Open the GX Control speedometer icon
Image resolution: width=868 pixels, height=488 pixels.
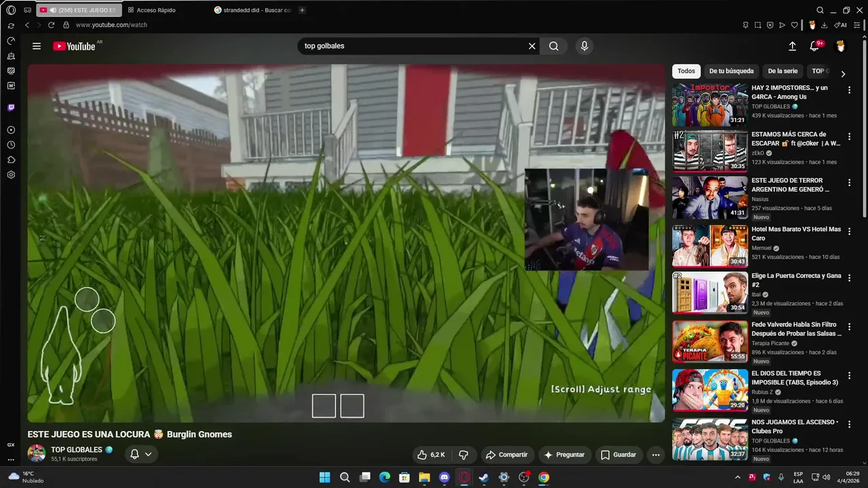11,41
